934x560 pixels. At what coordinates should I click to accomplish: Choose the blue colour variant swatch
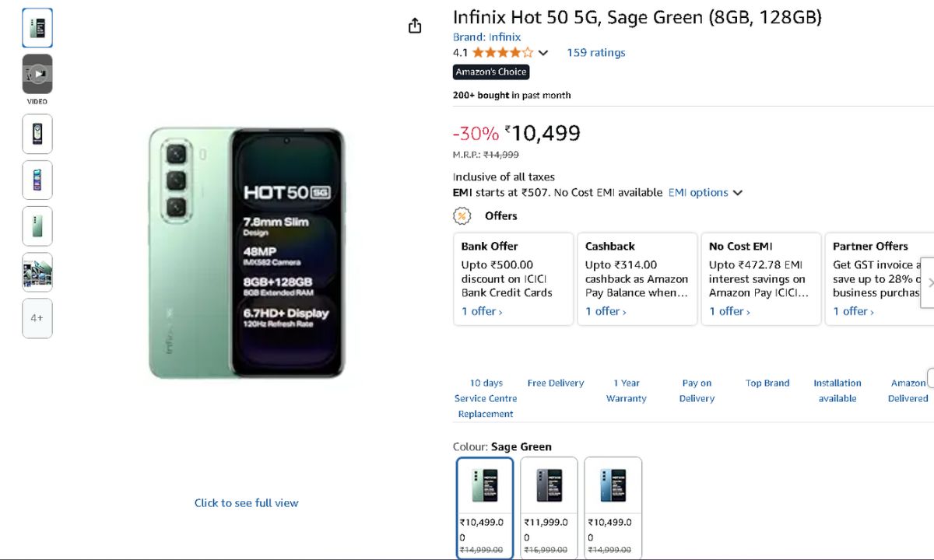(x=613, y=506)
